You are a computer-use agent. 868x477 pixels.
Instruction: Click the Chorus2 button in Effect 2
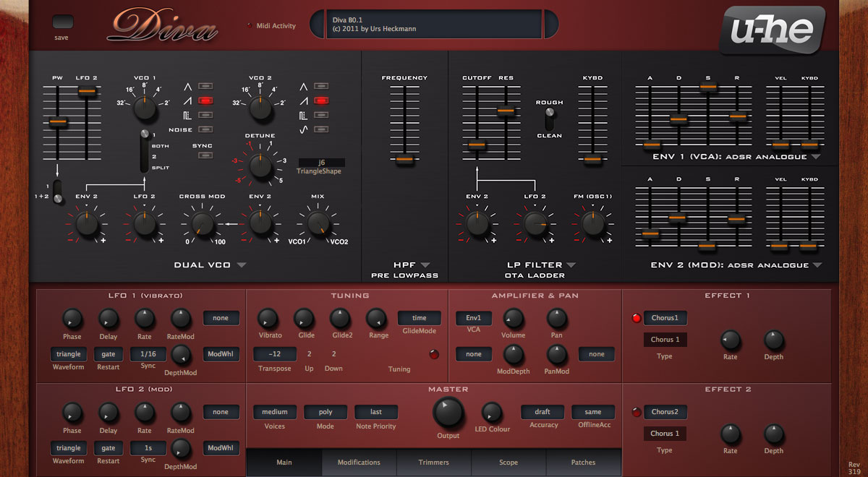[x=665, y=412]
